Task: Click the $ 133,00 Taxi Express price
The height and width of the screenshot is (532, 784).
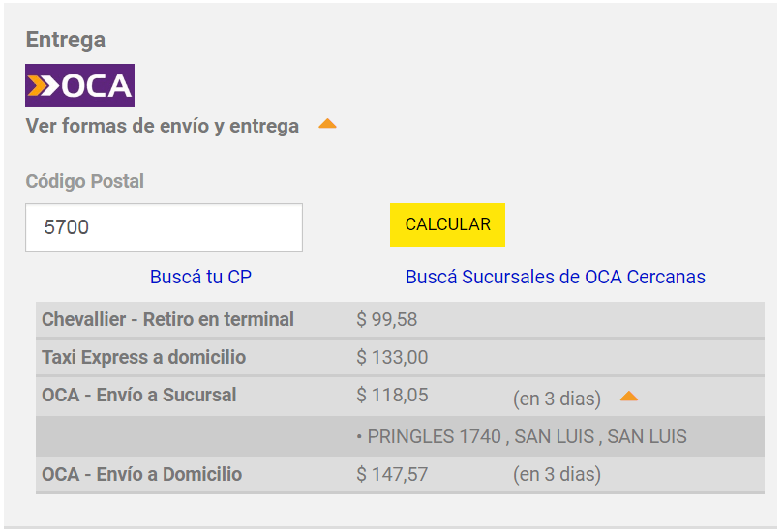Action: click(x=392, y=357)
